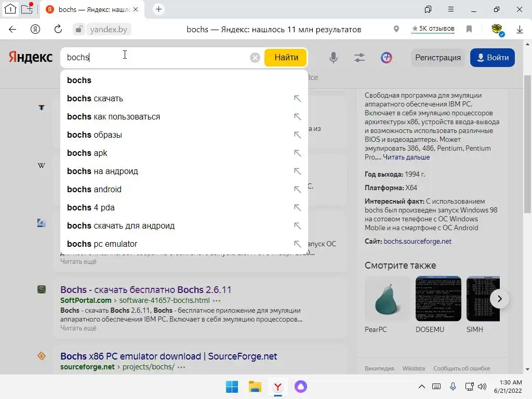Screen dimensions: 532x399
Task: Select suggestion "bochs apk"
Action: (x=184, y=153)
